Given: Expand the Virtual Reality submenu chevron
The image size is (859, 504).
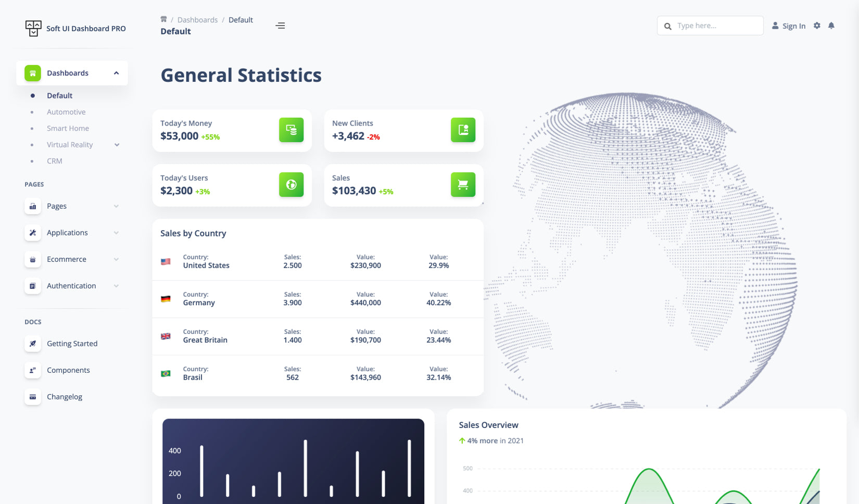Looking at the screenshot, I should tap(117, 145).
